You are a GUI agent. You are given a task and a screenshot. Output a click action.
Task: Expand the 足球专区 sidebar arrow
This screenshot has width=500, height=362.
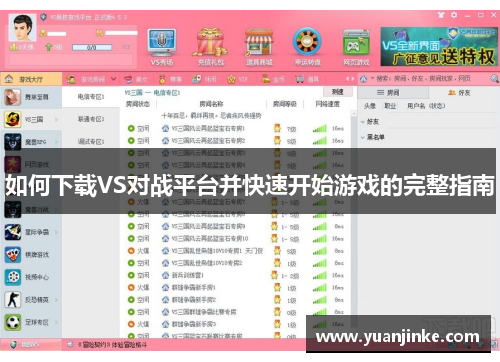pyautogui.click(x=56, y=322)
